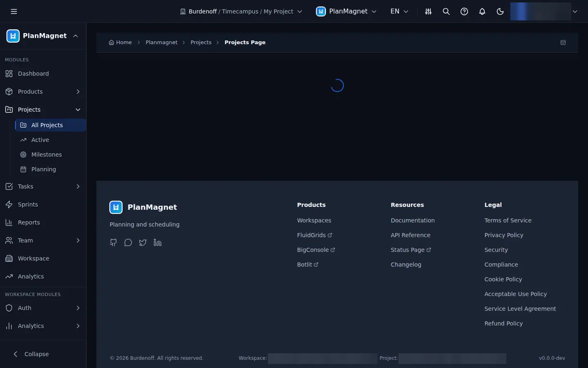Open the notifications bell icon
This screenshot has width=588, height=368.
pos(482,11)
